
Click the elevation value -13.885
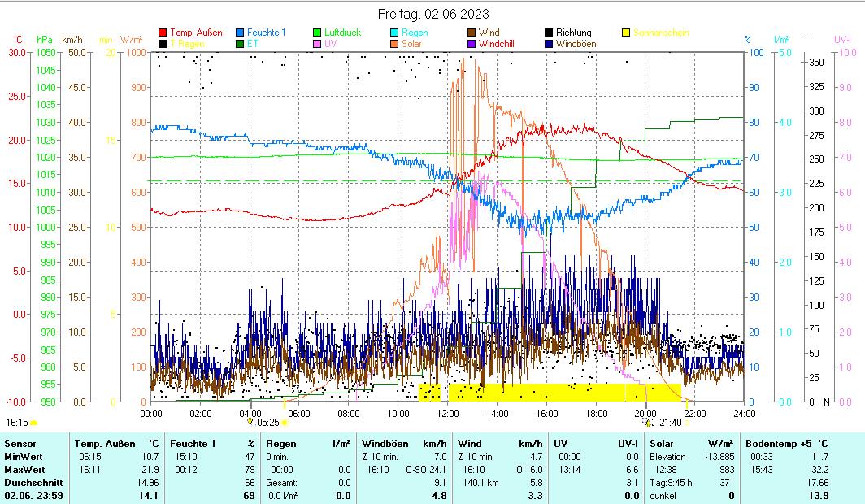pos(719,457)
